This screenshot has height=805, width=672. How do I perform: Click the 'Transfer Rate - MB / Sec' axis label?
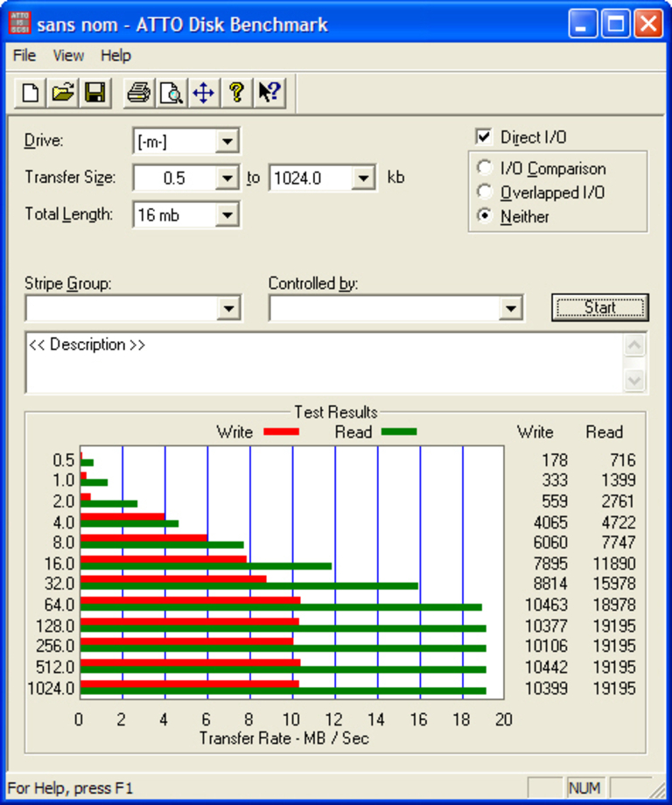tap(284, 738)
